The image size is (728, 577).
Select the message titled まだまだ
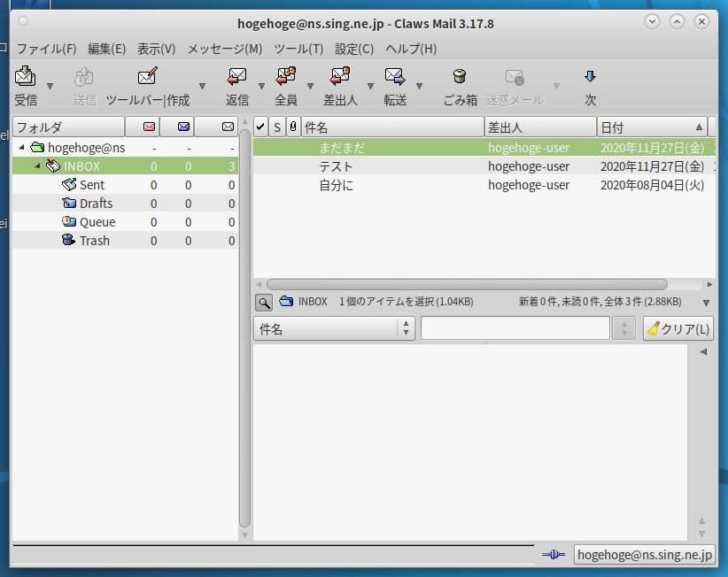484,148
